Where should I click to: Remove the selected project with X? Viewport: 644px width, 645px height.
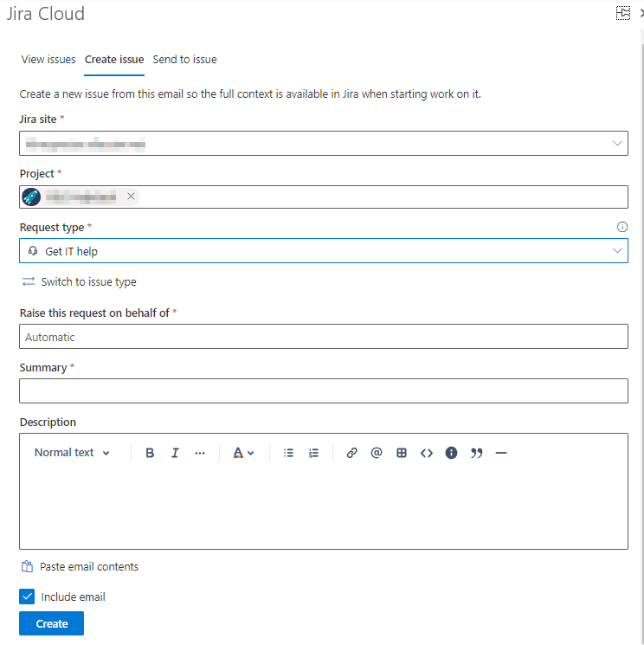(131, 197)
